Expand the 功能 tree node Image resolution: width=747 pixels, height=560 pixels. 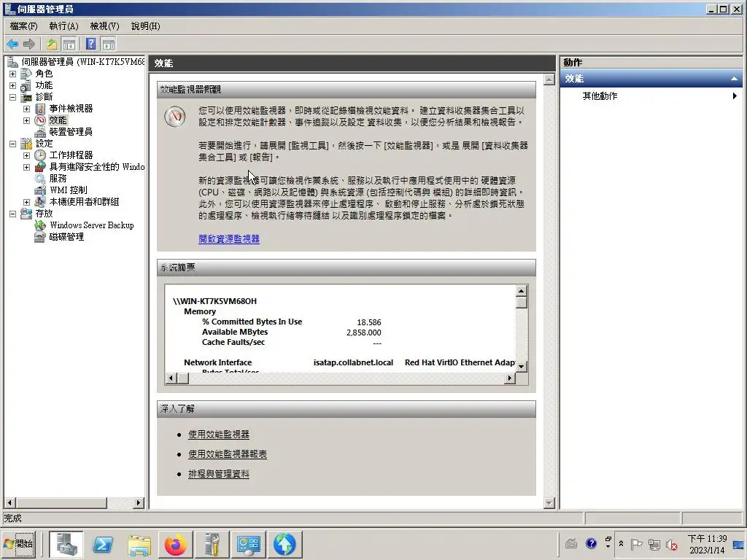coord(13,86)
